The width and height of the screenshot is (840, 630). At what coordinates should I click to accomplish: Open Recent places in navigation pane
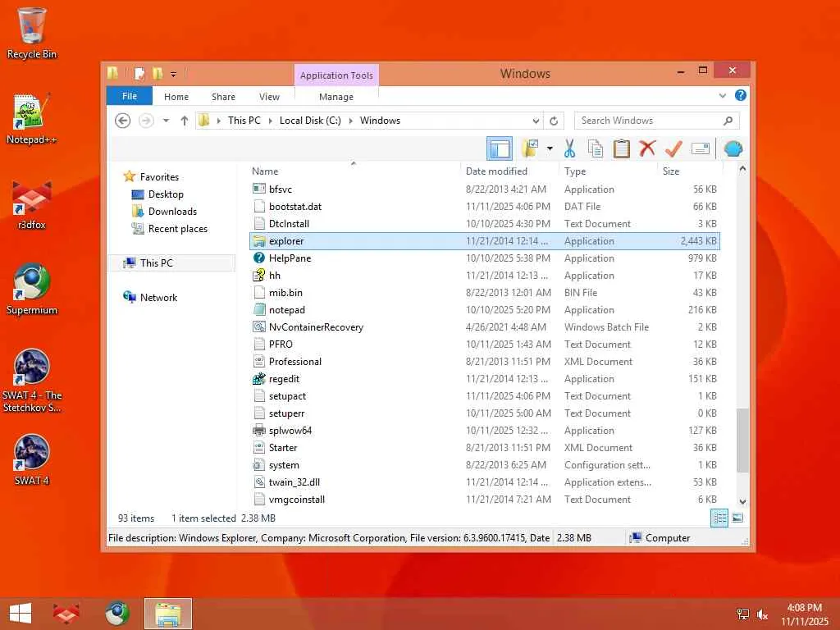click(x=177, y=229)
